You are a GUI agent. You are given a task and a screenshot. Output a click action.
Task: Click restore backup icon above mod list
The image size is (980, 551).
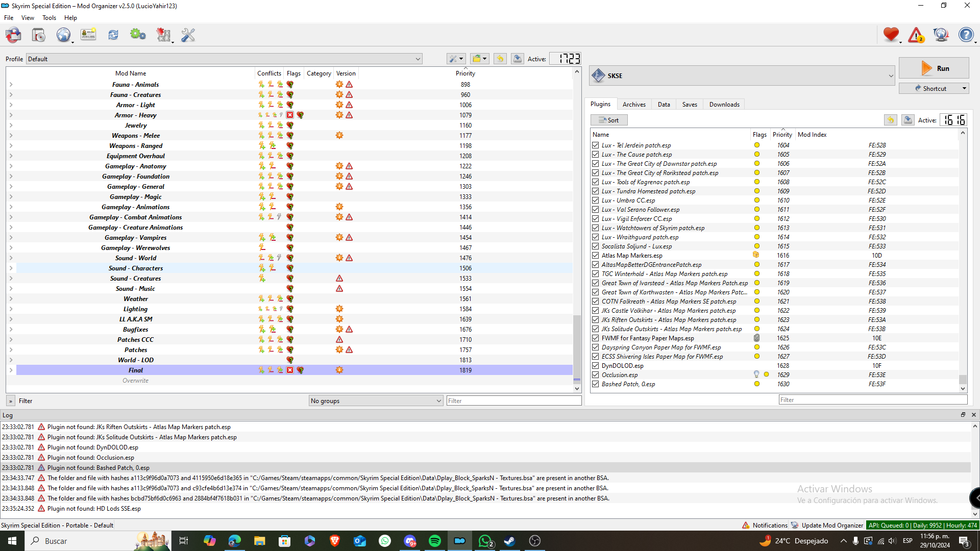500,59
